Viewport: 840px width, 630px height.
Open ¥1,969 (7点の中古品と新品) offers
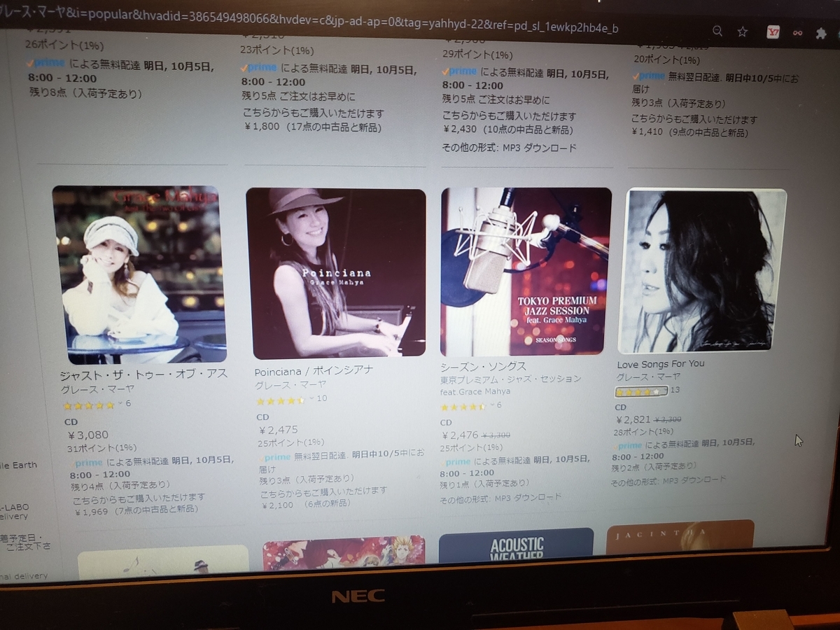137,510
